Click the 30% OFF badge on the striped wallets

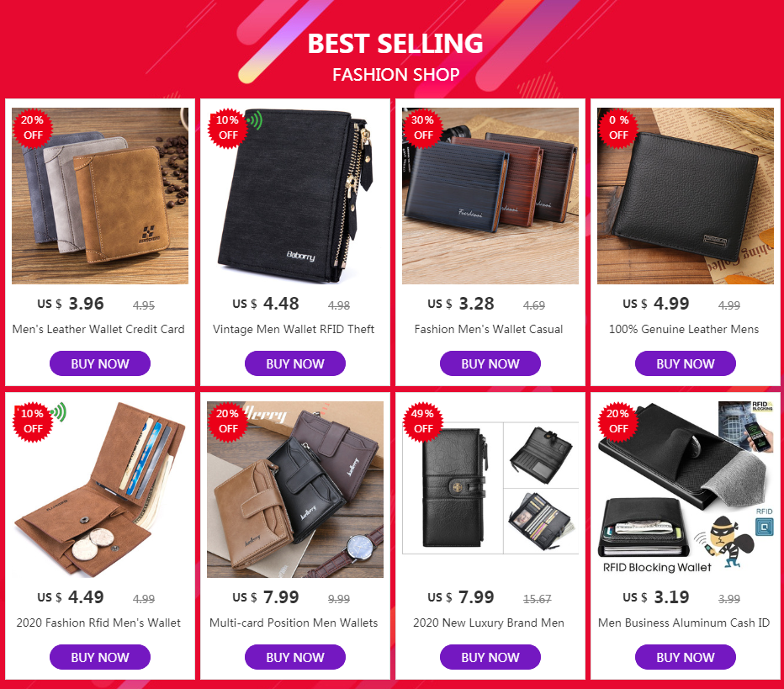pos(423,128)
